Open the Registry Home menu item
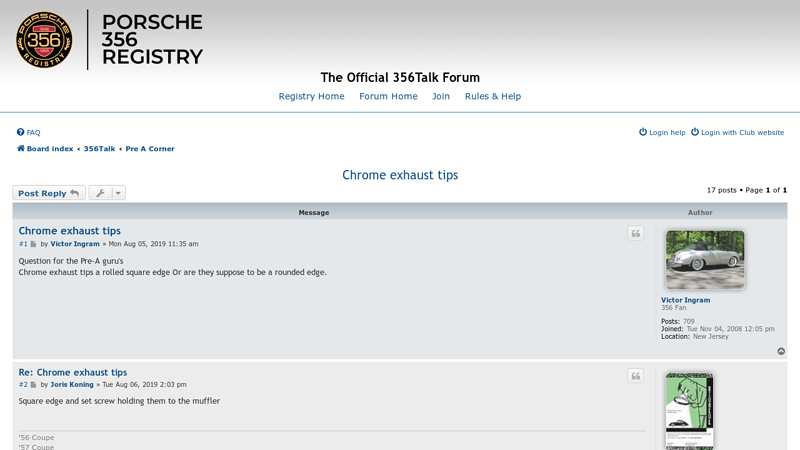Screen dimensions: 800x450 coord(311,97)
